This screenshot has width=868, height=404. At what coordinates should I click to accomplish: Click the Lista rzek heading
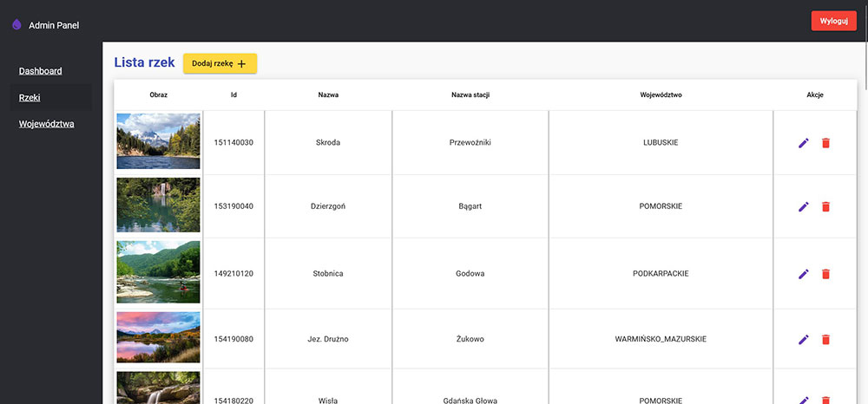click(144, 62)
